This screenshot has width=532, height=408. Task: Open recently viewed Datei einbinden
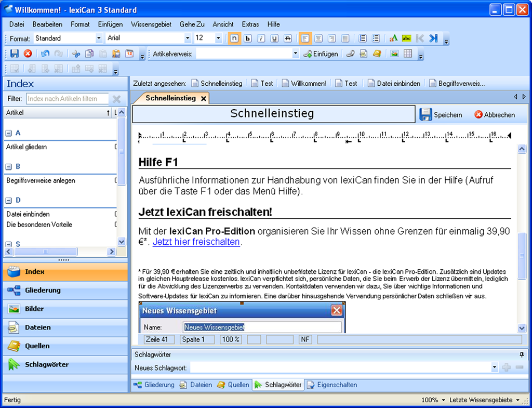pyautogui.click(x=394, y=84)
